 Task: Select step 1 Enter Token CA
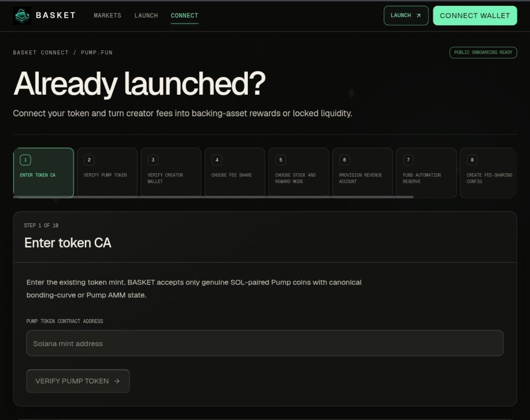click(x=44, y=172)
